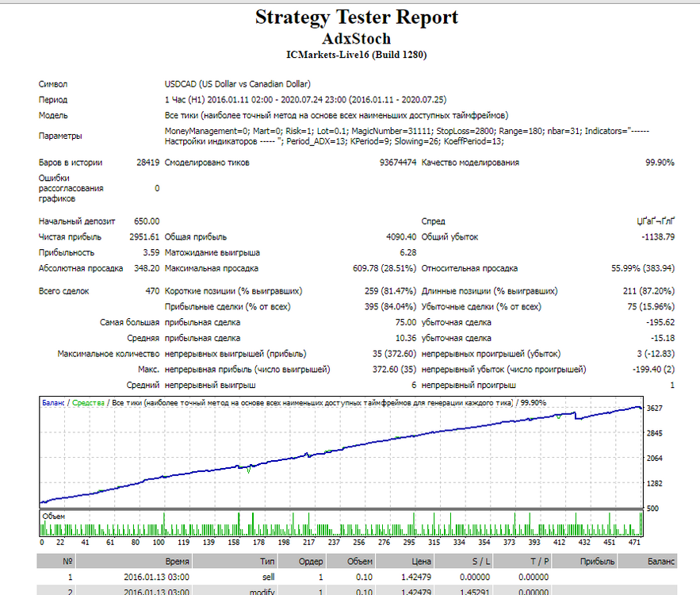Click initial deposit value 650.00
This screenshot has width=700, height=595.
pyautogui.click(x=147, y=221)
